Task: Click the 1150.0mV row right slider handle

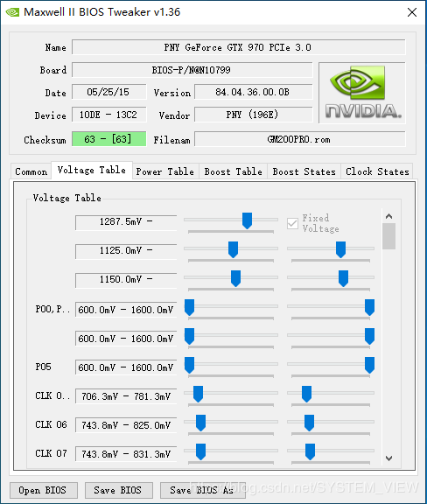Action: pos(343,278)
